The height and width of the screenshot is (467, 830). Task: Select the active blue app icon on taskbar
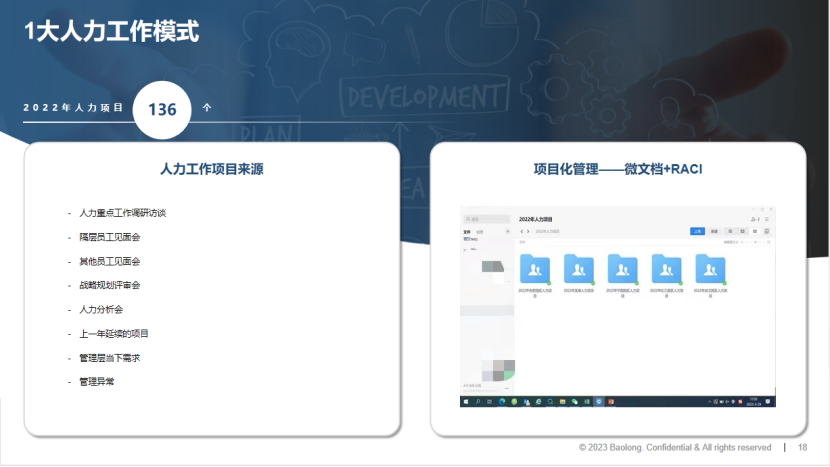point(599,402)
